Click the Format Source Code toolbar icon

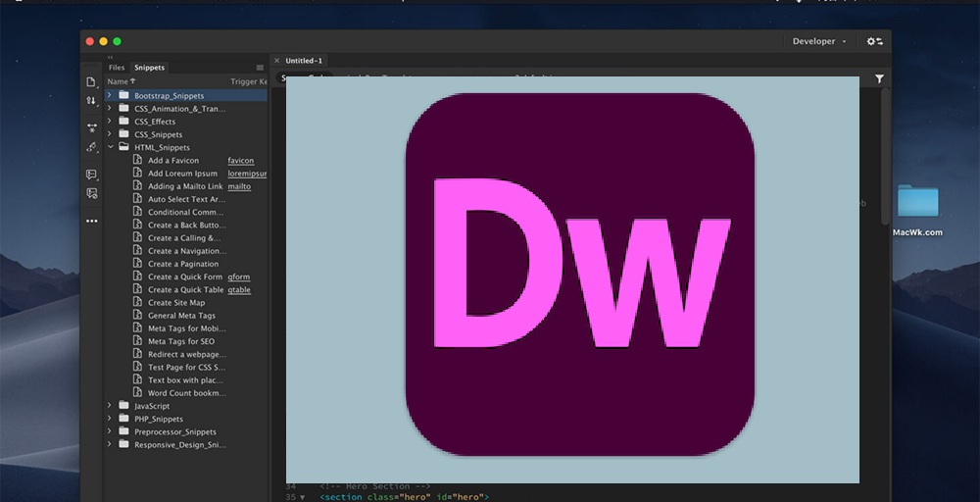coord(92,147)
